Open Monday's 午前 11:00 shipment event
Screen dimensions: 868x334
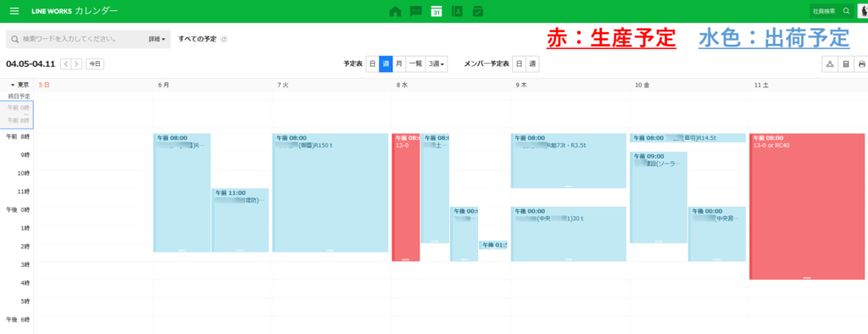(x=240, y=220)
